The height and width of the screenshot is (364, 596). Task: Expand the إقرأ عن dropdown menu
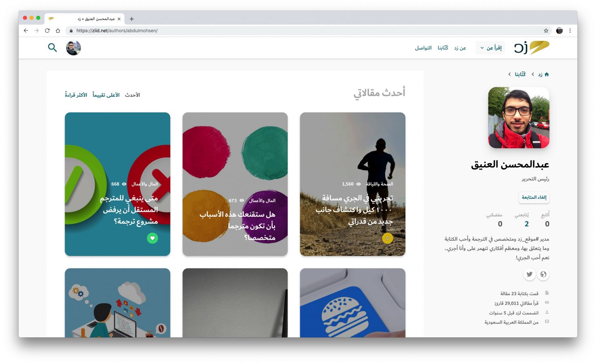[490, 48]
